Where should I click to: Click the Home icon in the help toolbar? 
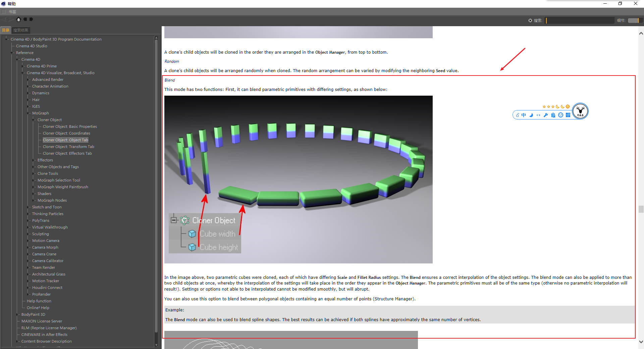pyautogui.click(x=19, y=19)
